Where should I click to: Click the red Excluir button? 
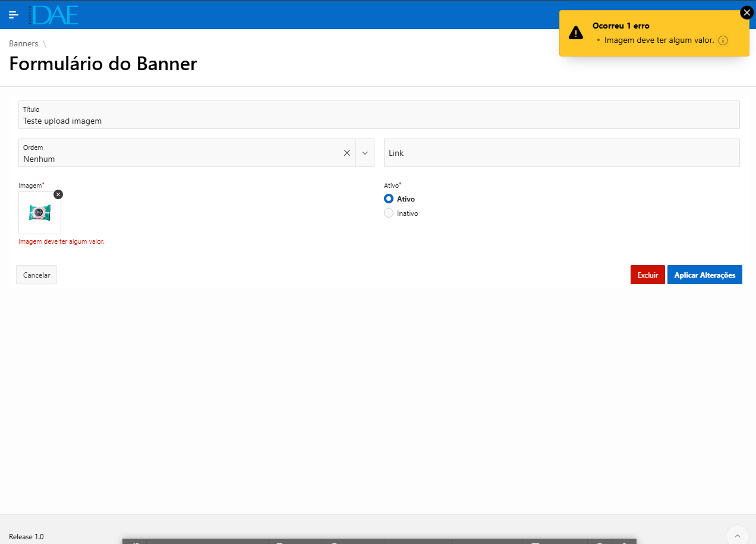[647, 275]
